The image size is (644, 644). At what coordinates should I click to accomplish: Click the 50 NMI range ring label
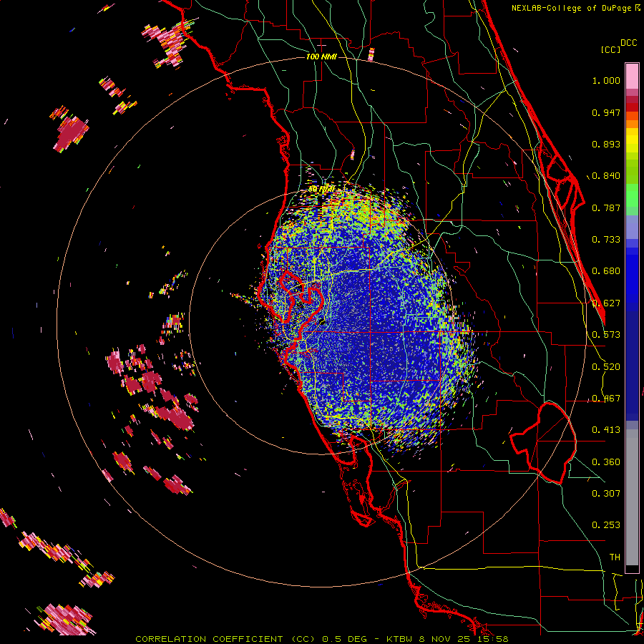coord(322,189)
